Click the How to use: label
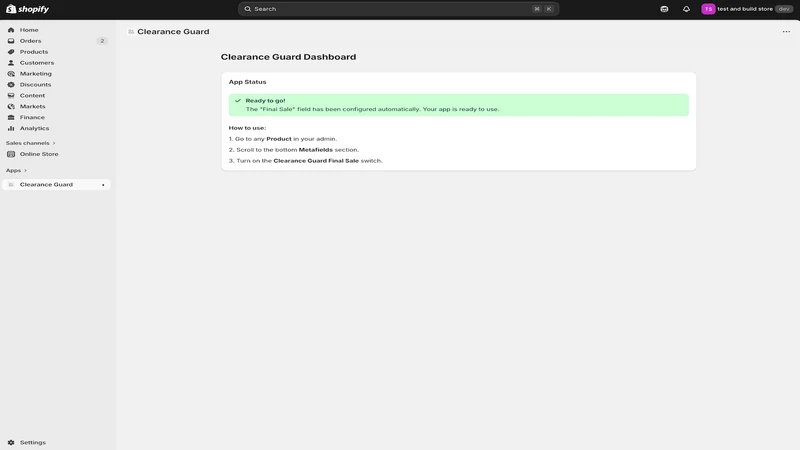Viewport: 800px width, 450px height. coord(247,128)
